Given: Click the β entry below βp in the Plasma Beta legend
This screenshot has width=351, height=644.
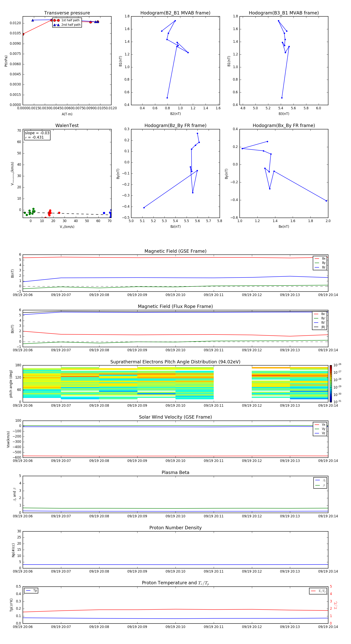Looking at the screenshot, I should [320, 485].
